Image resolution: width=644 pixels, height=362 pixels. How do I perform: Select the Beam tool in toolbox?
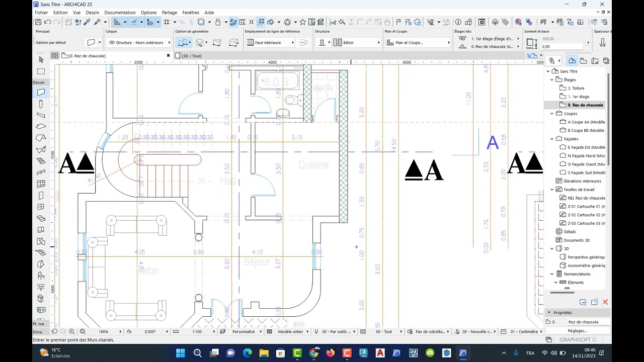pyautogui.click(x=41, y=115)
